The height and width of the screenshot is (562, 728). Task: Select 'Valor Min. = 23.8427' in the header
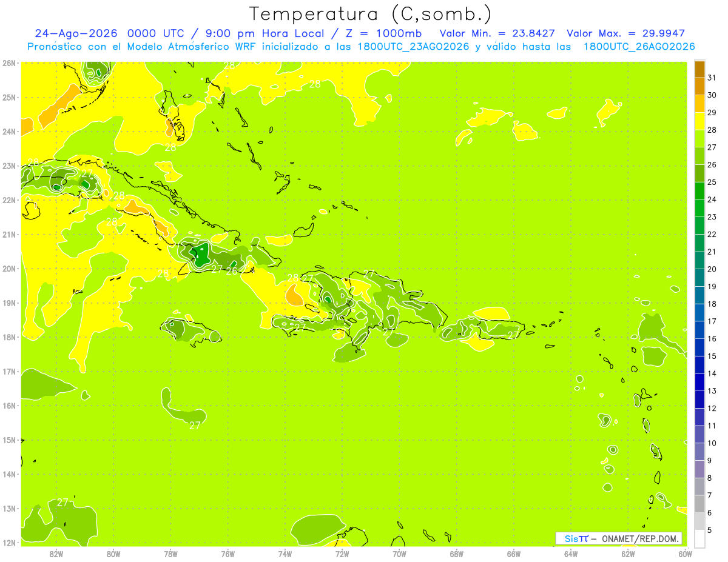[x=497, y=33]
